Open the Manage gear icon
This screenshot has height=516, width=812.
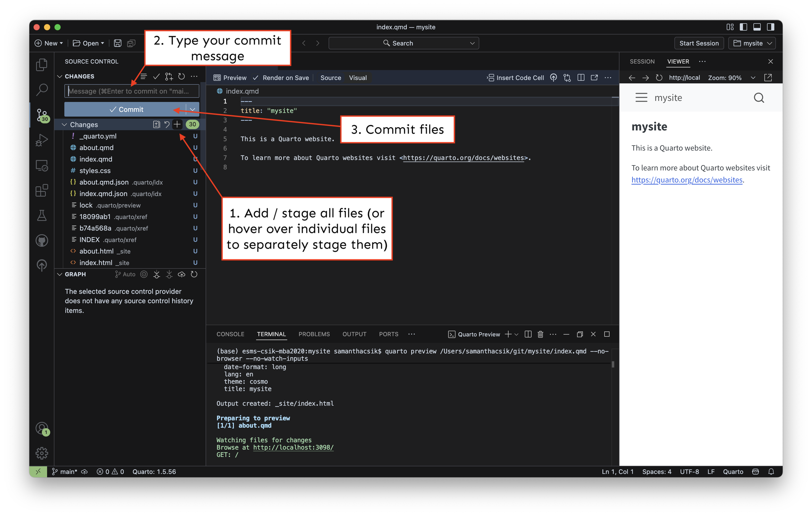pyautogui.click(x=42, y=453)
